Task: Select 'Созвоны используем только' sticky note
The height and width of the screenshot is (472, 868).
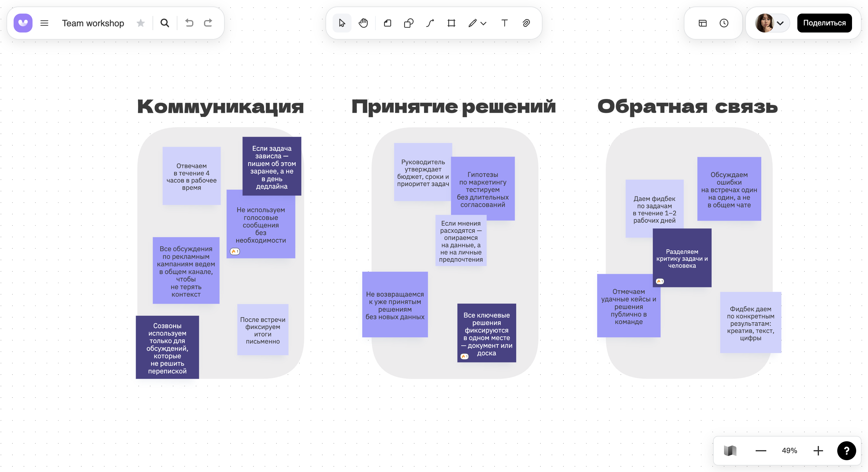Action: click(167, 347)
